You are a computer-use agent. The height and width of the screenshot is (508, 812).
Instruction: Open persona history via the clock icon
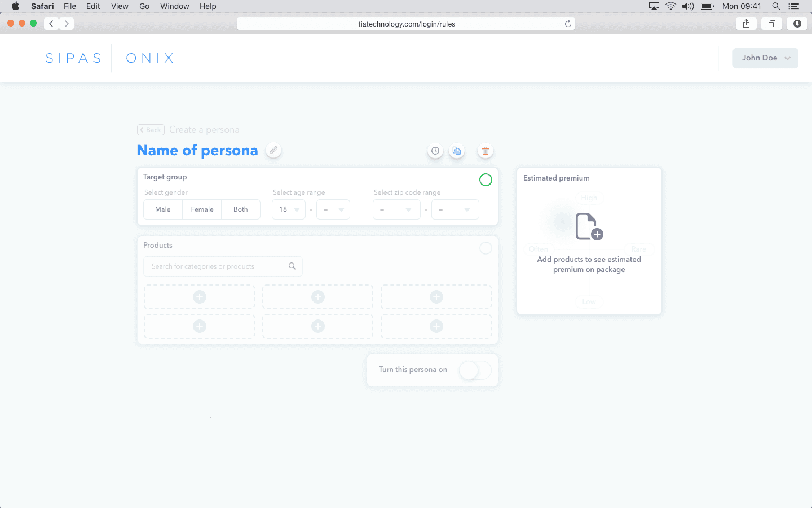point(435,151)
